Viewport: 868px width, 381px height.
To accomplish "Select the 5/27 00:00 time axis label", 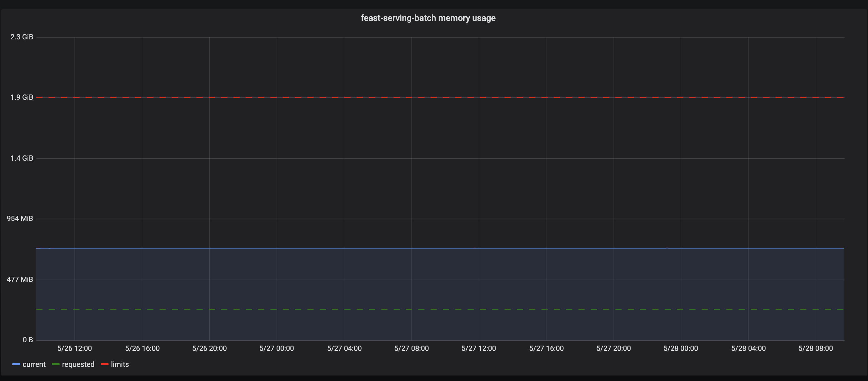I will pos(277,348).
